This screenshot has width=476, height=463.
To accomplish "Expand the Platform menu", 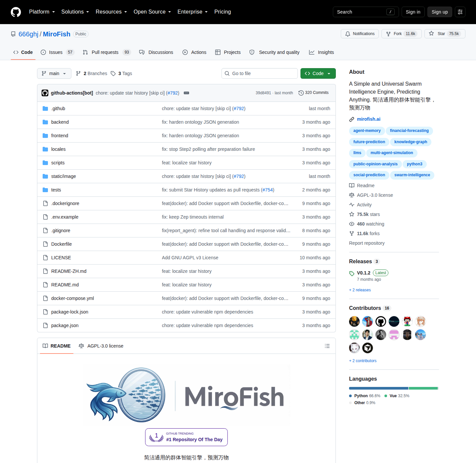I will (42, 12).
